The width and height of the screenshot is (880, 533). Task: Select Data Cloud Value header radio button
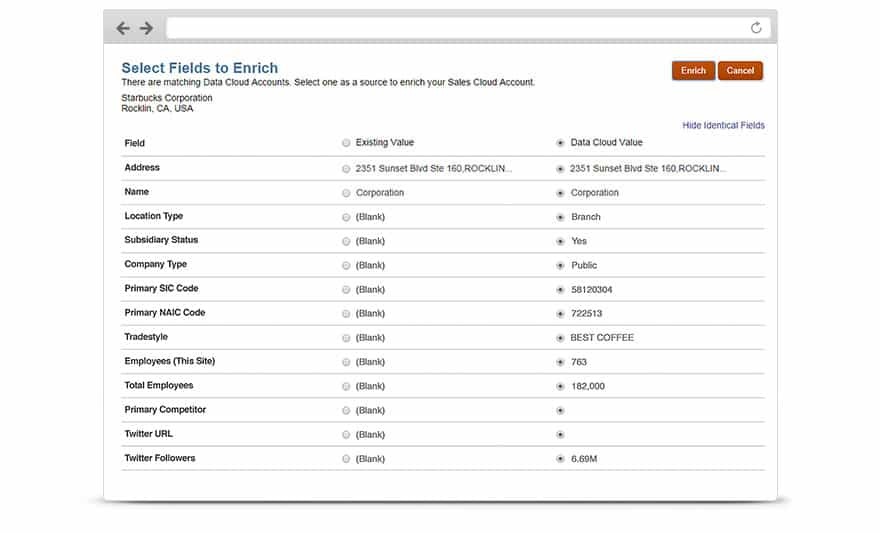pyautogui.click(x=560, y=144)
